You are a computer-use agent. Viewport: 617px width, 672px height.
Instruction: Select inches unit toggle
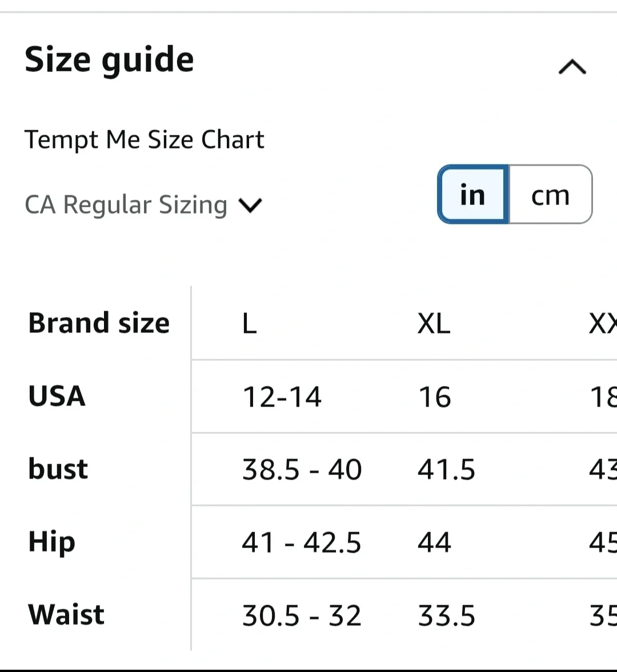point(473,195)
